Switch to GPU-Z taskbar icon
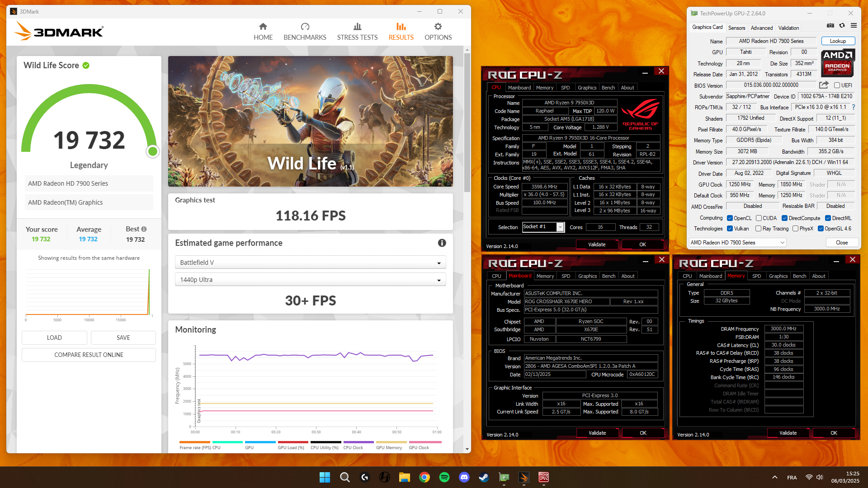 click(504, 477)
